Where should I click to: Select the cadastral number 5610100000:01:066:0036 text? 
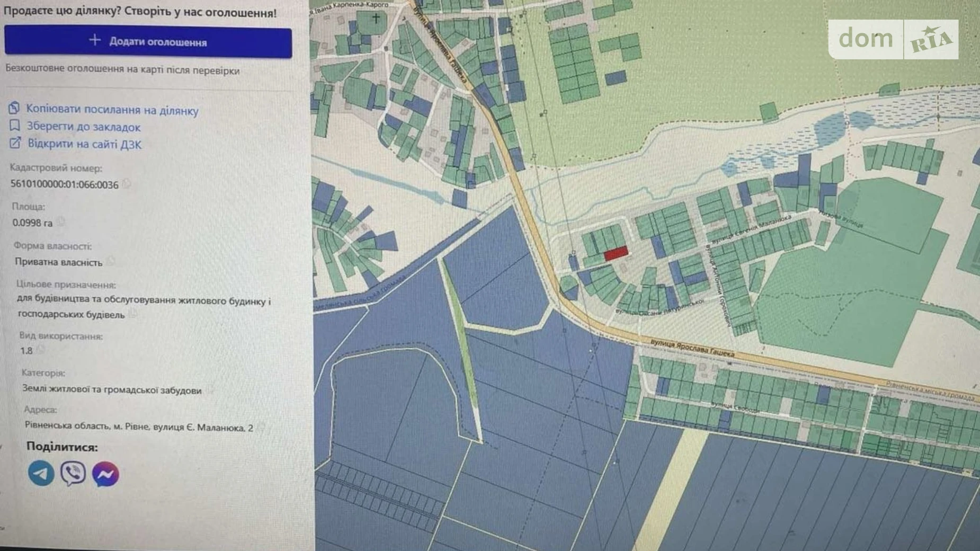click(64, 184)
